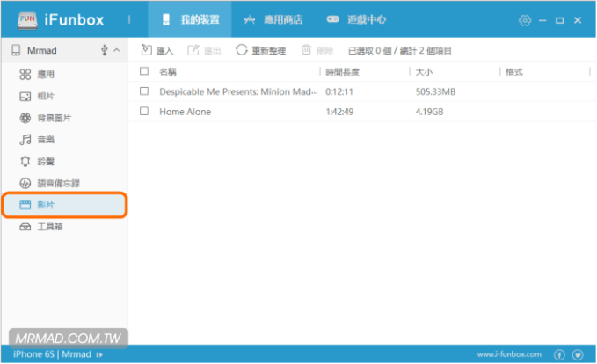Select 'Despicable Me Presents: Minion Mad…' file name
This screenshot has height=364, width=597.
(238, 91)
